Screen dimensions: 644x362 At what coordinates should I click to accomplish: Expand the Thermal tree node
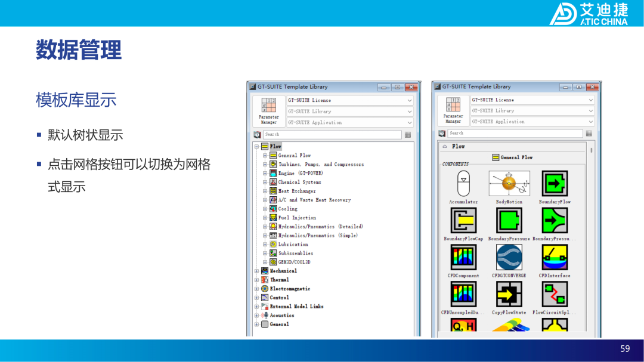pos(256,280)
